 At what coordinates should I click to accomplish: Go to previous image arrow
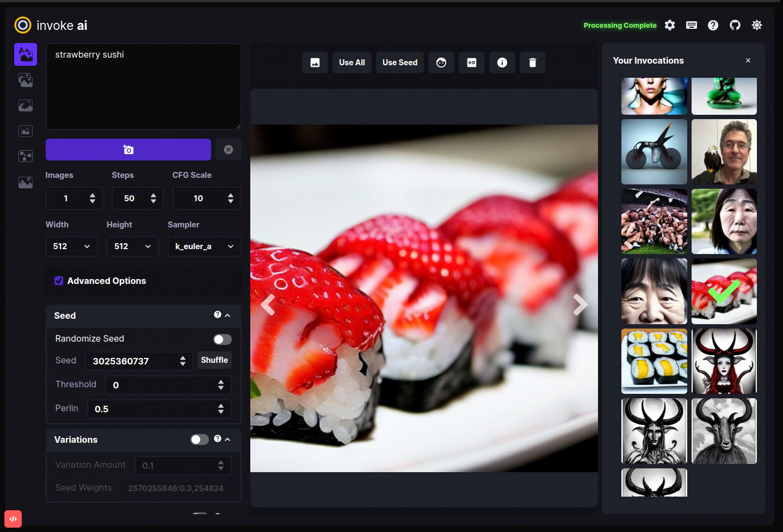click(268, 305)
